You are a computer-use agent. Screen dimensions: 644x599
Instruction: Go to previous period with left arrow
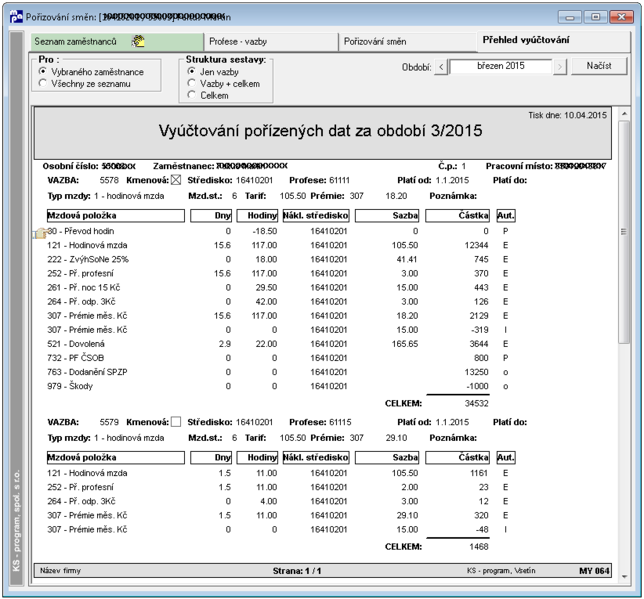click(441, 67)
